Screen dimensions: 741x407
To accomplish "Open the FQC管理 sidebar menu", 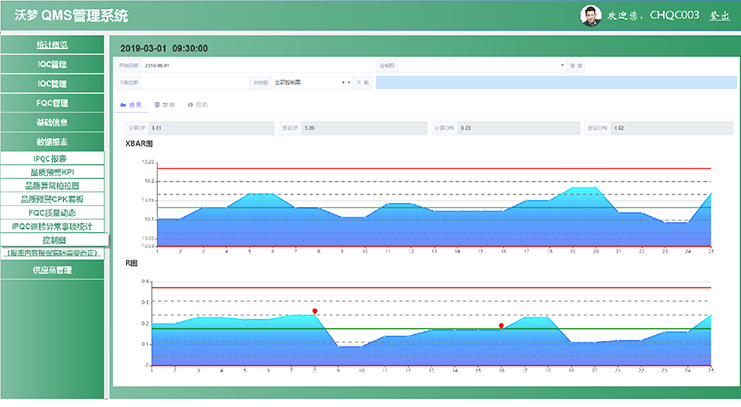I will point(52,102).
